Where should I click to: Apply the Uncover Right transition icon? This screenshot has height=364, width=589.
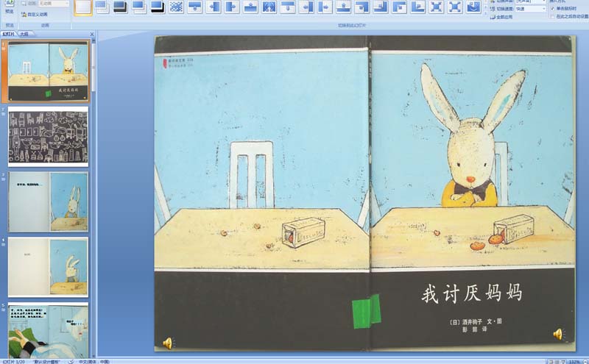[x=325, y=7]
